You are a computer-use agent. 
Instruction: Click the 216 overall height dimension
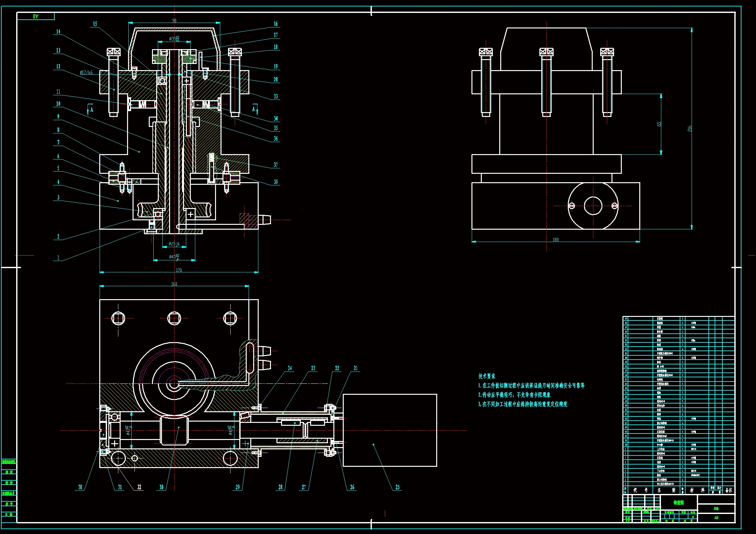(x=689, y=128)
